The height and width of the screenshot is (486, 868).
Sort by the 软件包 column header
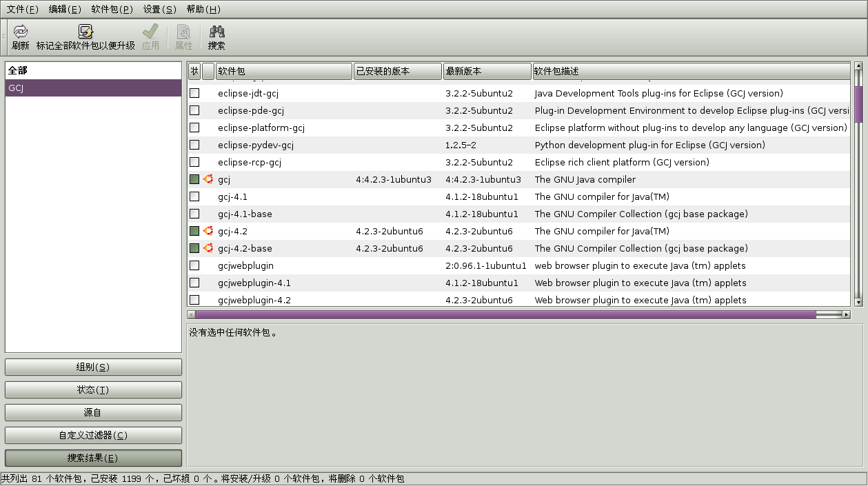coord(284,71)
